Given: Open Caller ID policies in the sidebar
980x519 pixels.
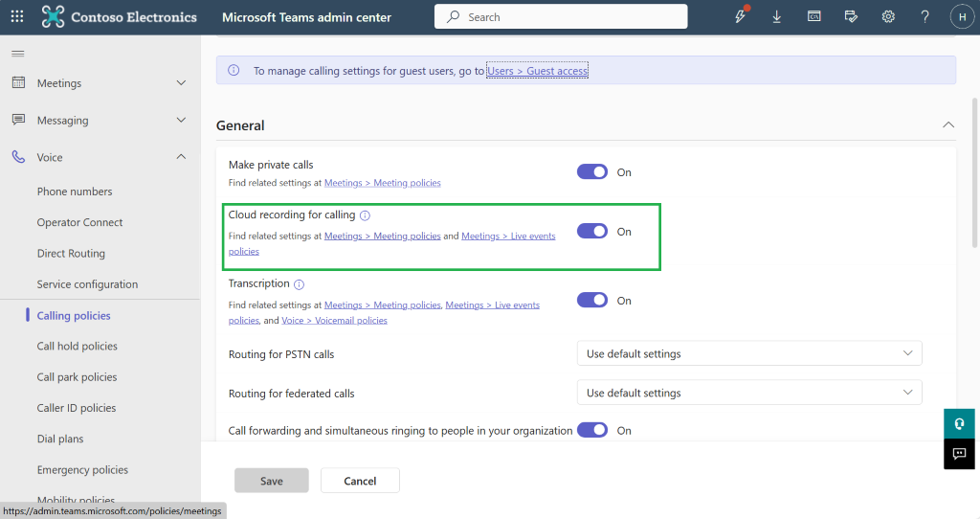Looking at the screenshot, I should pyautogui.click(x=77, y=408).
